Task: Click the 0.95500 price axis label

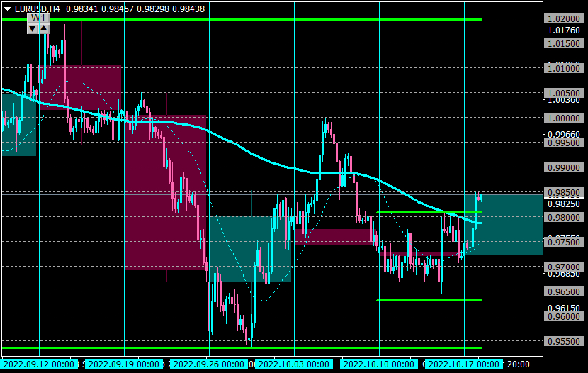Action: coord(564,342)
